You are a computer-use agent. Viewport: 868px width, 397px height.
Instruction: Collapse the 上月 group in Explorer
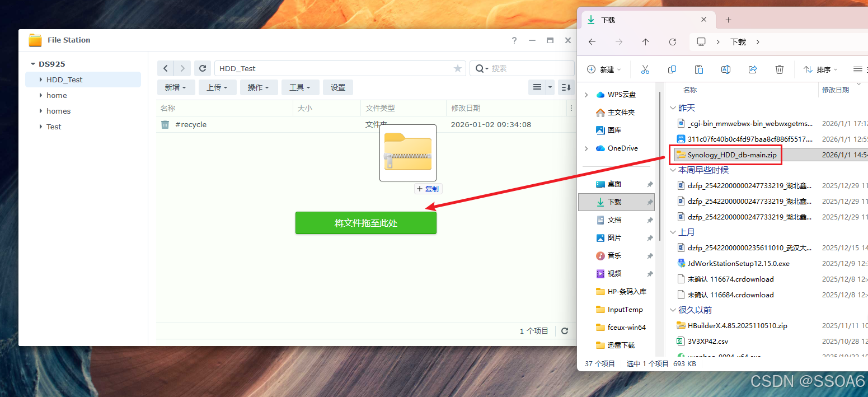673,232
